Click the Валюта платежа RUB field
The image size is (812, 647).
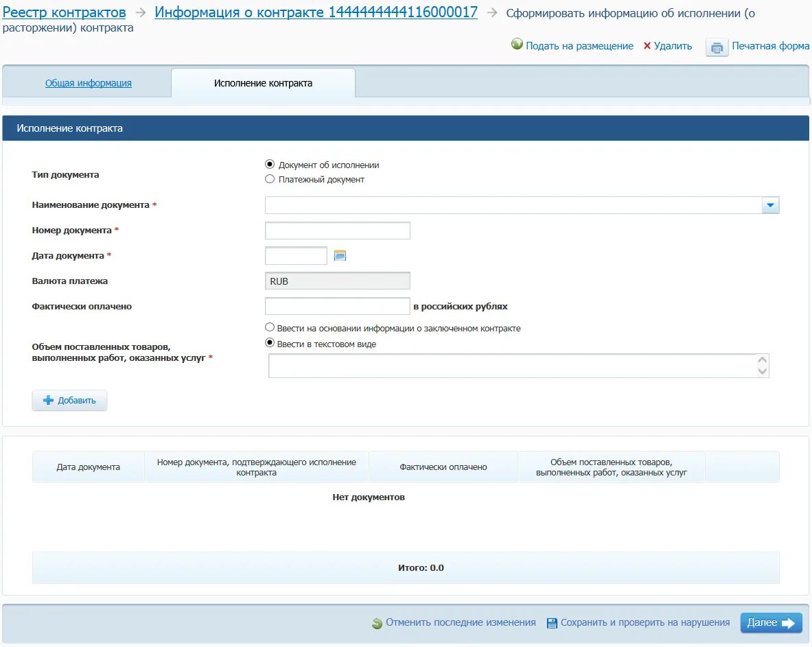point(338,281)
